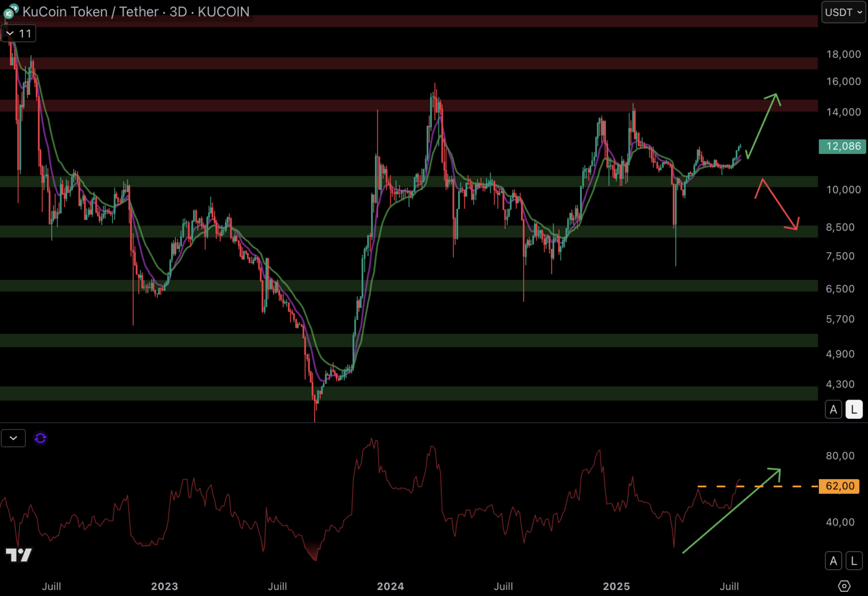Click the 7,500 price axis label
This screenshot has height=596, width=868.
pos(840,256)
